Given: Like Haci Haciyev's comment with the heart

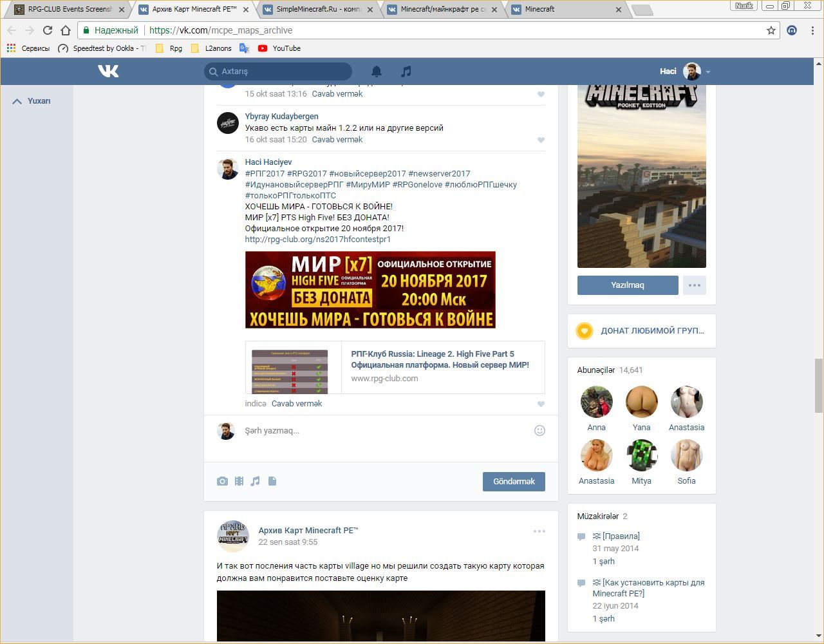Looking at the screenshot, I should pyautogui.click(x=541, y=404).
